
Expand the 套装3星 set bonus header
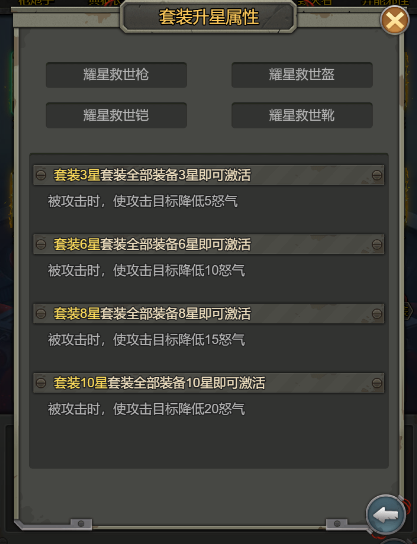coord(208,175)
